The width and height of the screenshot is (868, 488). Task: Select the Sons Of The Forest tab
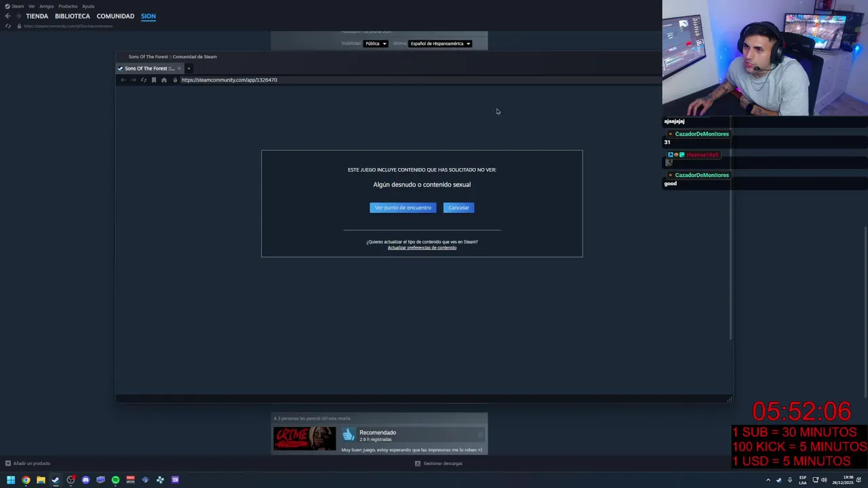(149, 68)
